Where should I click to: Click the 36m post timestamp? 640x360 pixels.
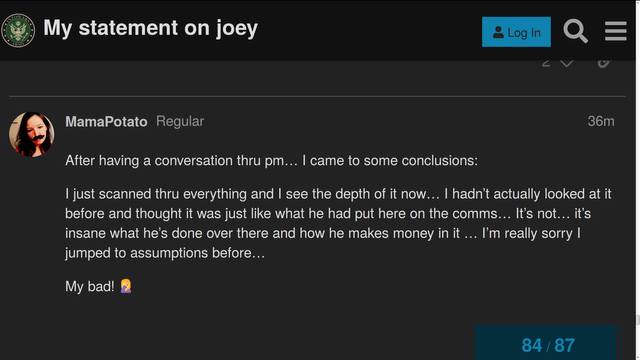click(x=601, y=121)
